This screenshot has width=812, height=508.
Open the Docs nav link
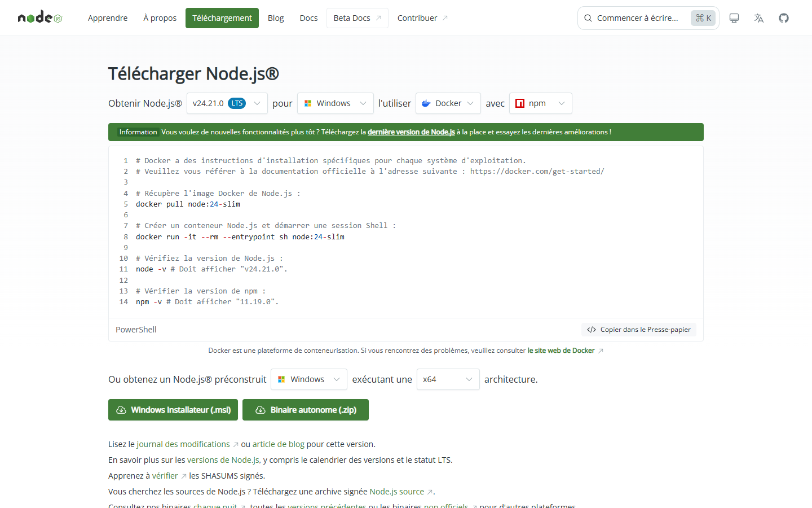(x=308, y=18)
